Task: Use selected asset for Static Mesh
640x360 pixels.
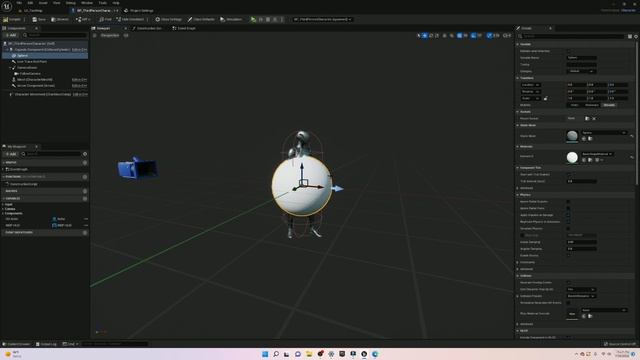Action: tap(584, 139)
